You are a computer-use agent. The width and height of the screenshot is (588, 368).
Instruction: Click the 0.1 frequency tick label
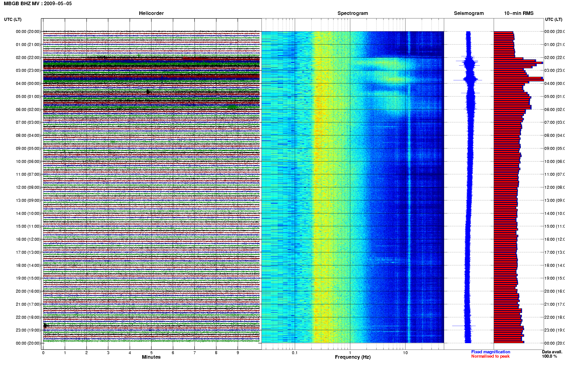point(295,353)
